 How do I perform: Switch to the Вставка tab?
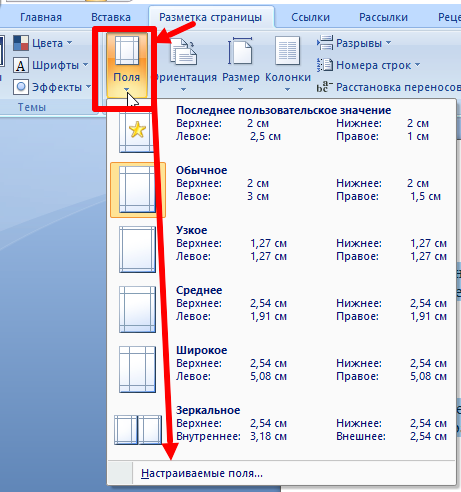(x=111, y=17)
